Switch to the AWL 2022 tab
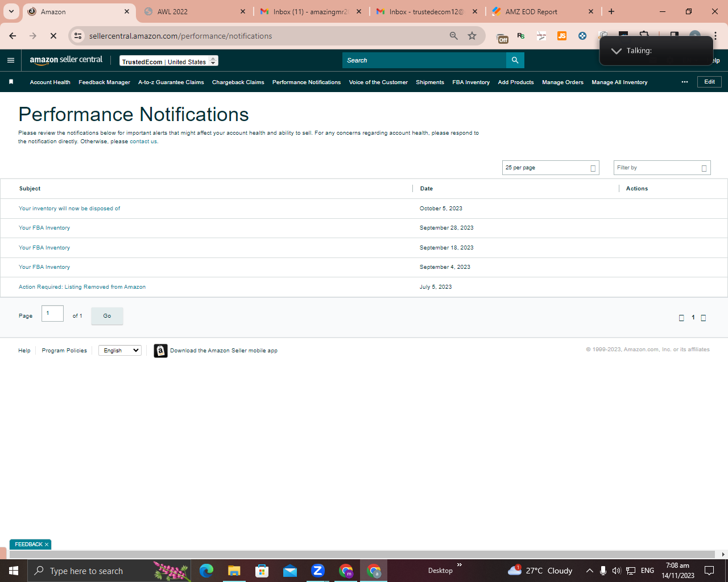Screen dimensions: 728x582 tap(193, 11)
